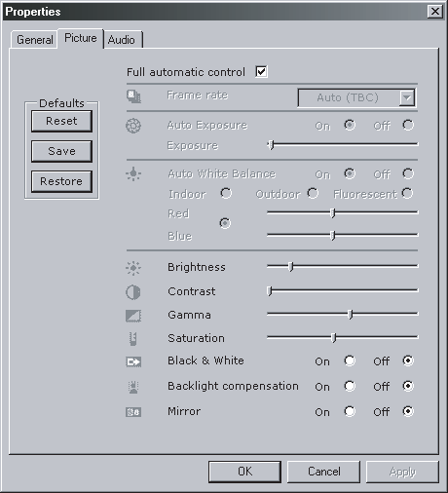Screen dimensions: 448x493
Task: Click the Brightness slider handle
Action: click(291, 267)
